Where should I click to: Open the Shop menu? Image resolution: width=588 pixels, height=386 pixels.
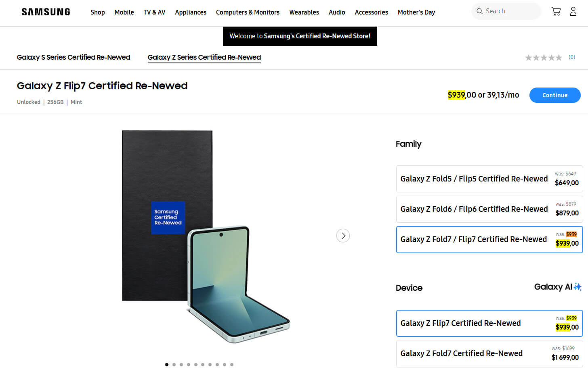(x=97, y=12)
